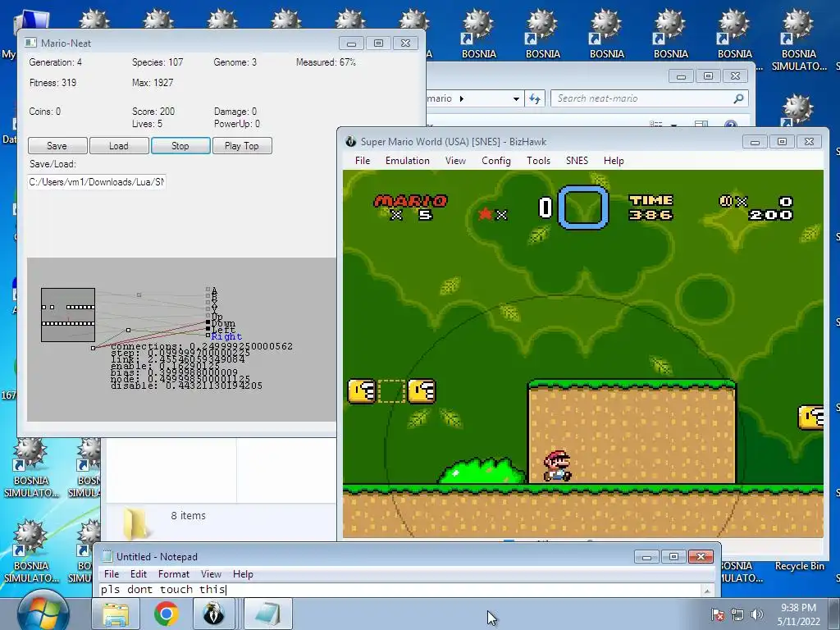Click into the Notepad text area
840x630 pixels.
tap(399, 590)
